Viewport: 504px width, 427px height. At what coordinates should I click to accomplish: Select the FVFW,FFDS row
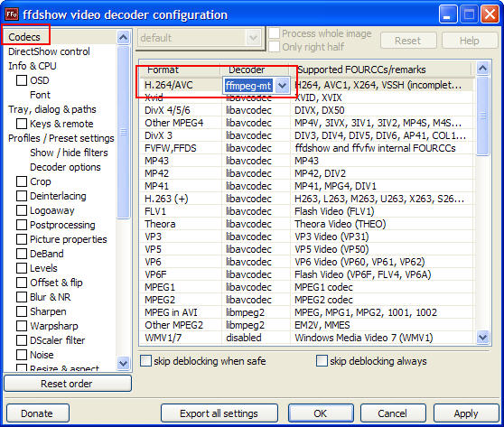tap(307, 148)
